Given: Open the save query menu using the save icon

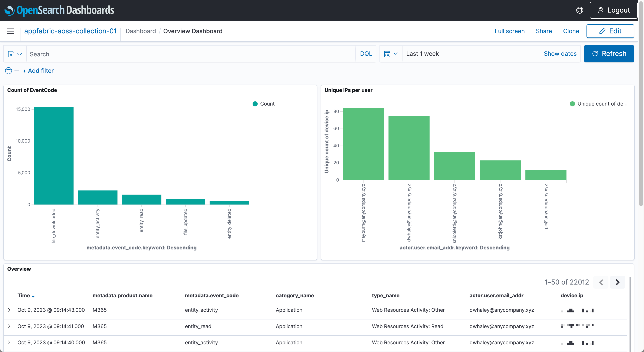Looking at the screenshot, I should [11, 54].
